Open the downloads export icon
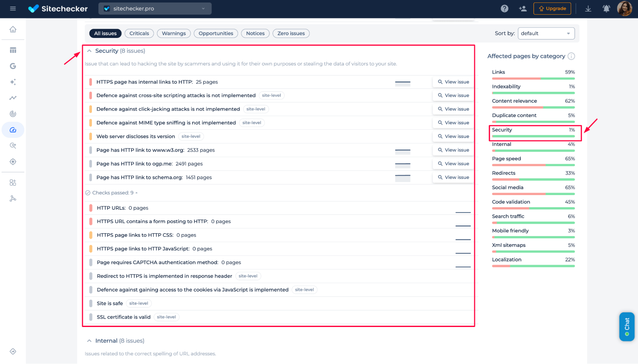 588,9
